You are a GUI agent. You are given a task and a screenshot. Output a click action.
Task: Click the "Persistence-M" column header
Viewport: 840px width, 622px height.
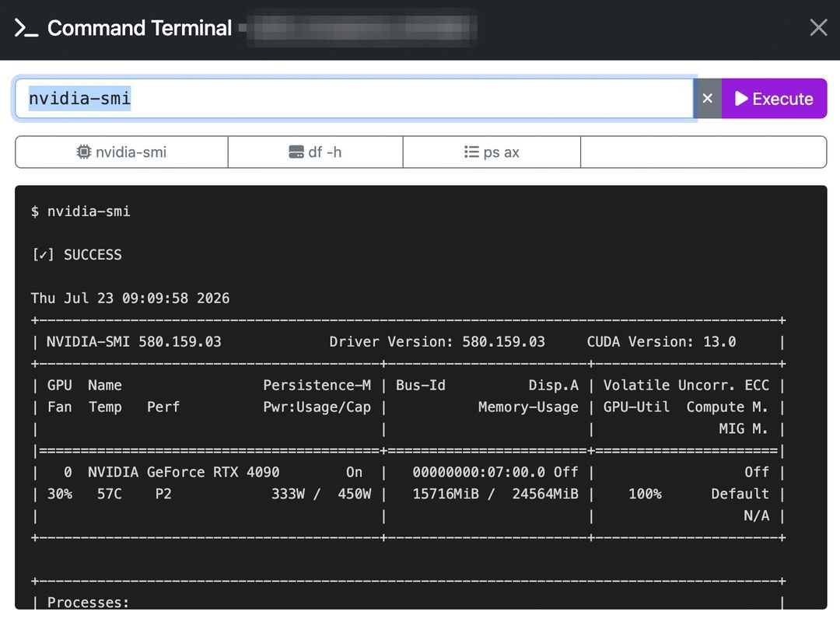pos(317,385)
